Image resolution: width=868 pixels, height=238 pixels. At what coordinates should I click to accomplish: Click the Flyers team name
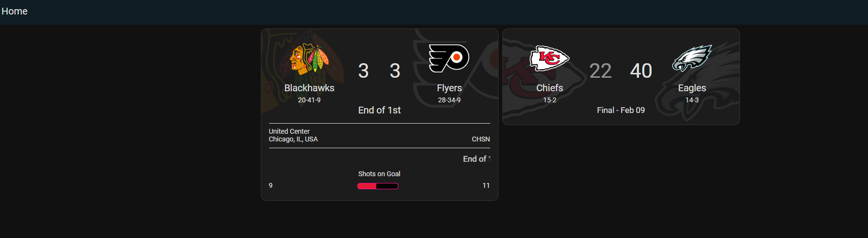coord(449,88)
